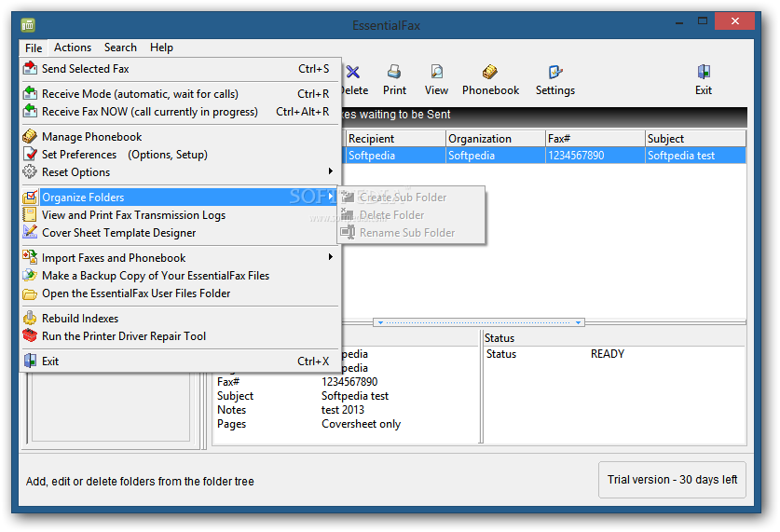Click the Rebuild Indexes icon
This screenshot has height=532, width=780.
point(30,318)
